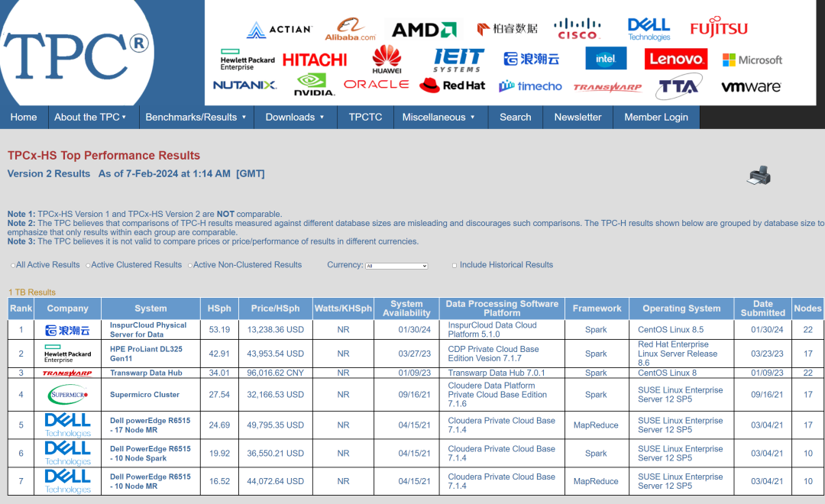Open the Currency dropdown
825x504 pixels.
[396, 266]
